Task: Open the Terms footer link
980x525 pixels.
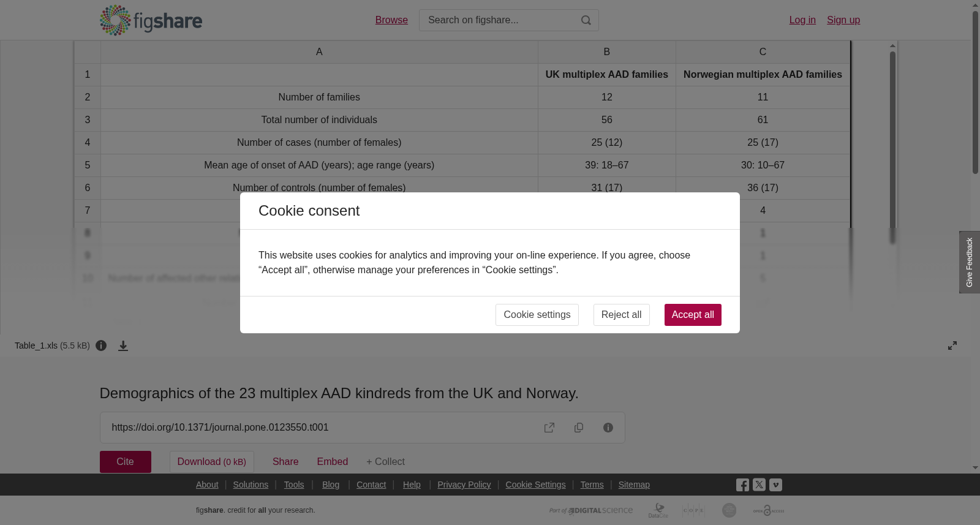Action: [x=592, y=485]
